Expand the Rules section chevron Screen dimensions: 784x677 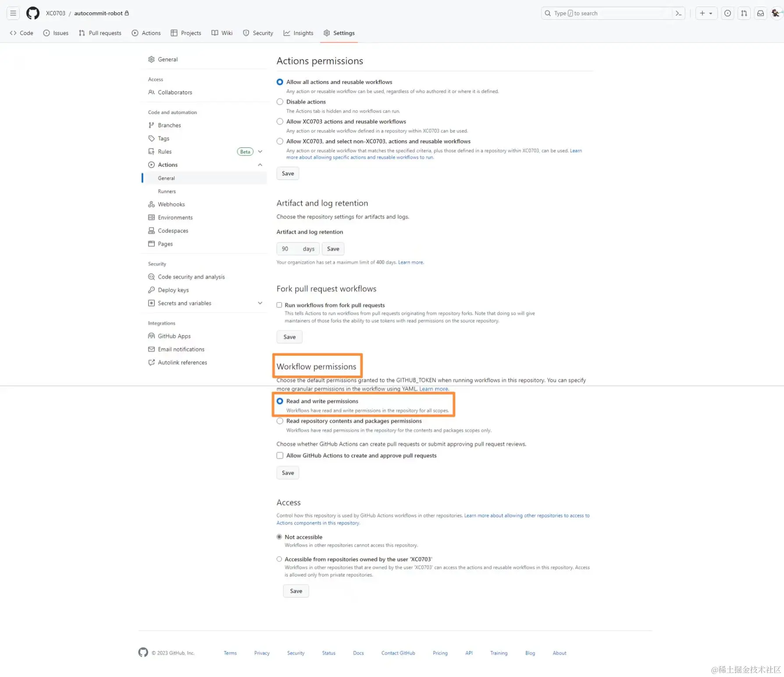pos(260,152)
